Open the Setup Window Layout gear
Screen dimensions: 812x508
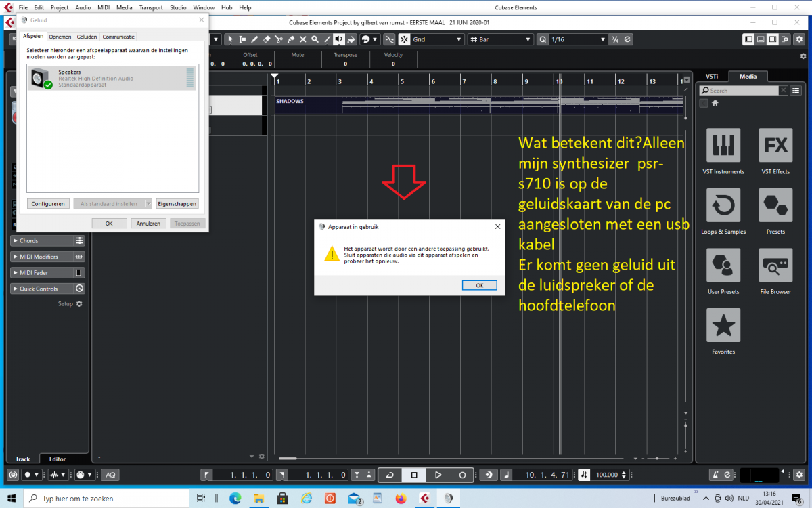tap(784, 39)
